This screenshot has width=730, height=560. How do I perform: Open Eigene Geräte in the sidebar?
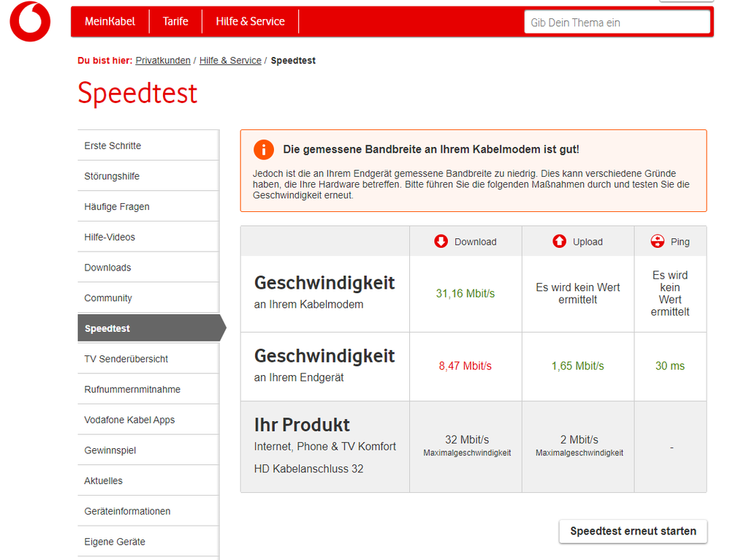point(148,542)
